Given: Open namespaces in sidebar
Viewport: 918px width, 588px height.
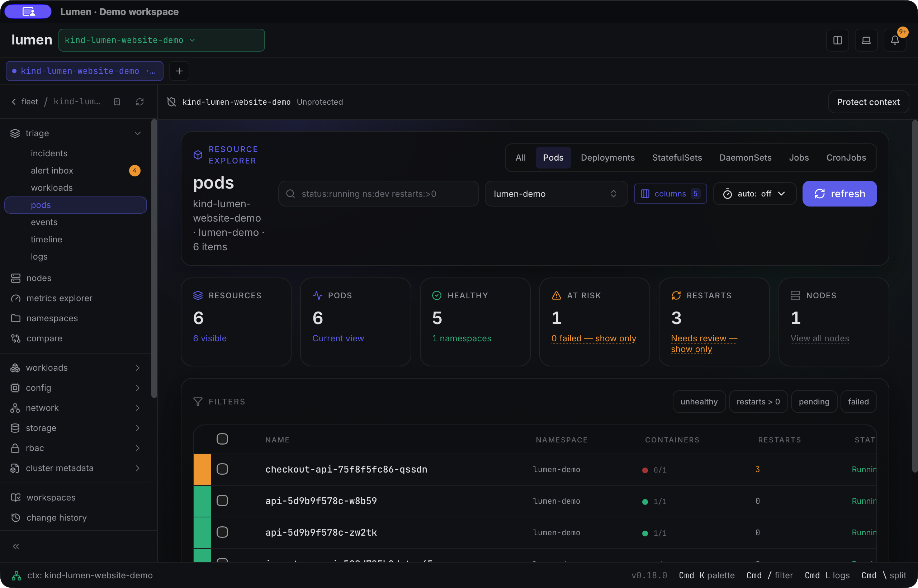Looking at the screenshot, I should tap(52, 318).
